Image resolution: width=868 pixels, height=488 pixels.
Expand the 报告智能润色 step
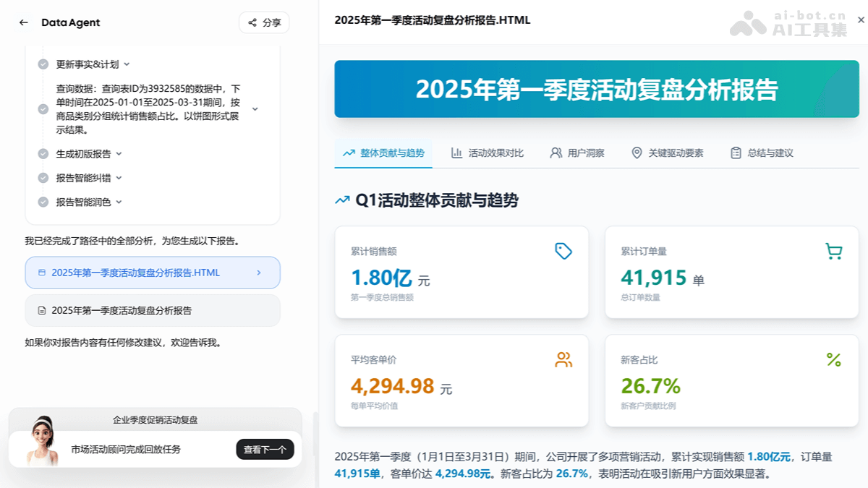(118, 202)
